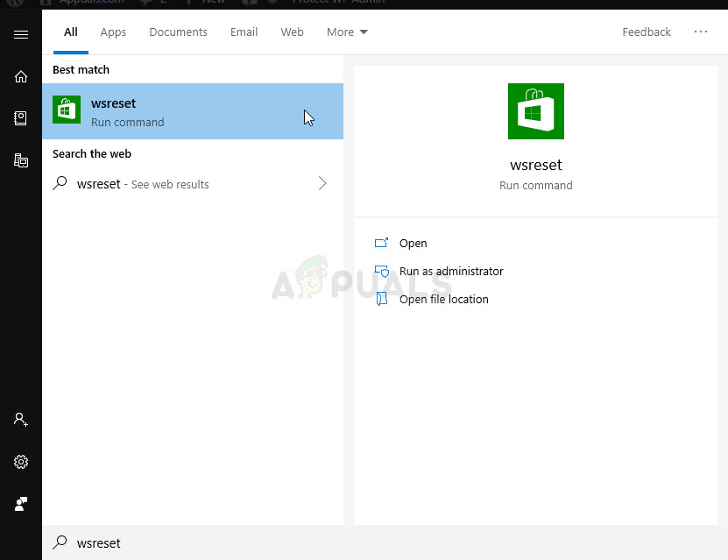Select the wsreset Run command best match
Viewport: 728px width, 560px height.
coord(193,111)
